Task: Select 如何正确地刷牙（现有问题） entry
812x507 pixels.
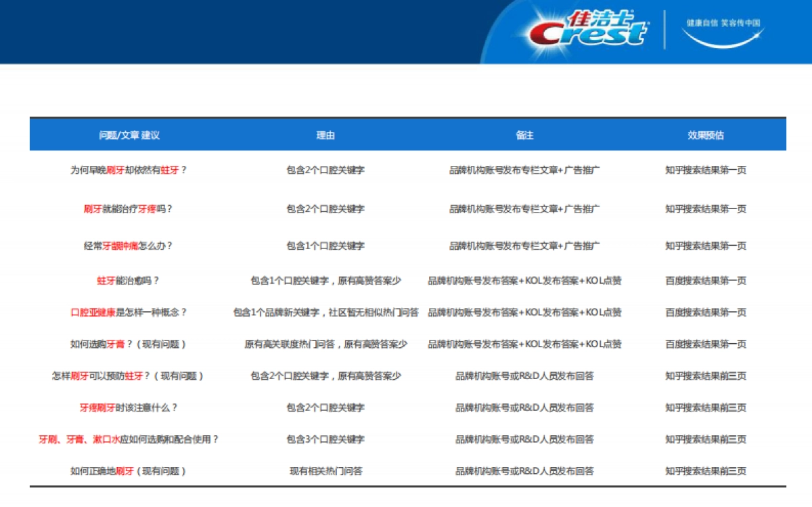Action: tap(129, 472)
